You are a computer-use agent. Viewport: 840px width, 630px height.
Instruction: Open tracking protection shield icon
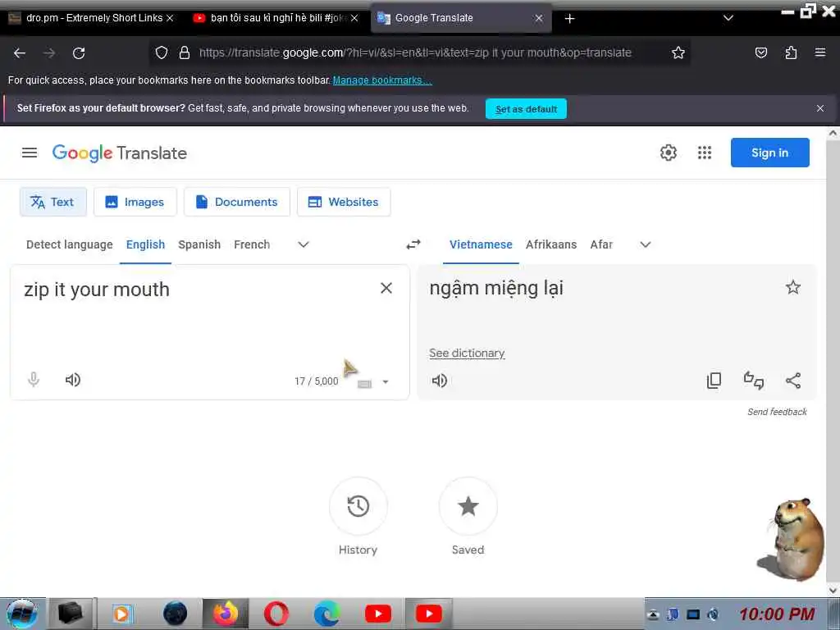tap(162, 52)
